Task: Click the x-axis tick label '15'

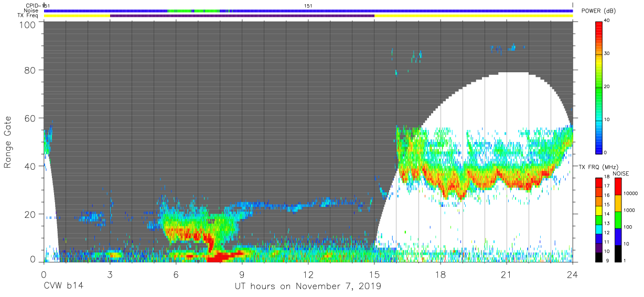Action: coord(374,274)
